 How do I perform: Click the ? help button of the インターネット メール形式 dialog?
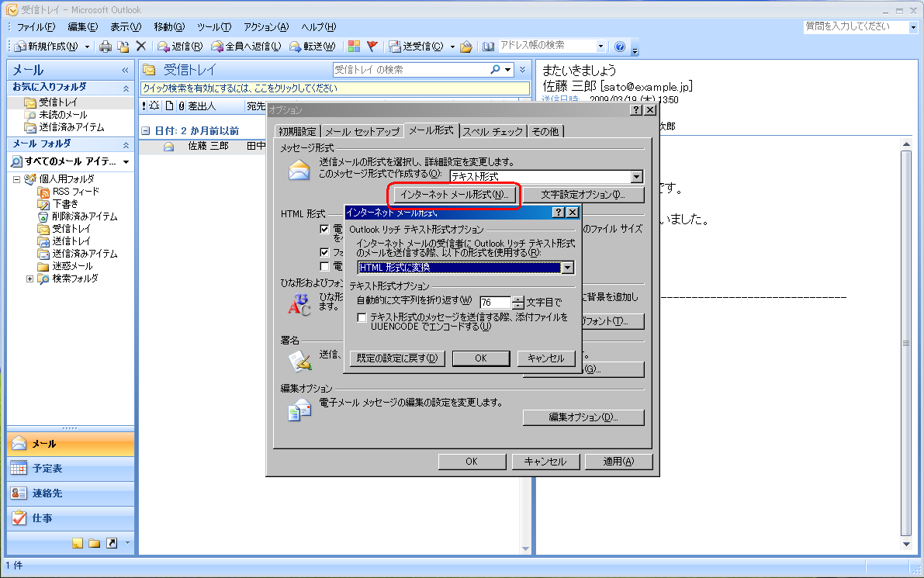click(559, 212)
